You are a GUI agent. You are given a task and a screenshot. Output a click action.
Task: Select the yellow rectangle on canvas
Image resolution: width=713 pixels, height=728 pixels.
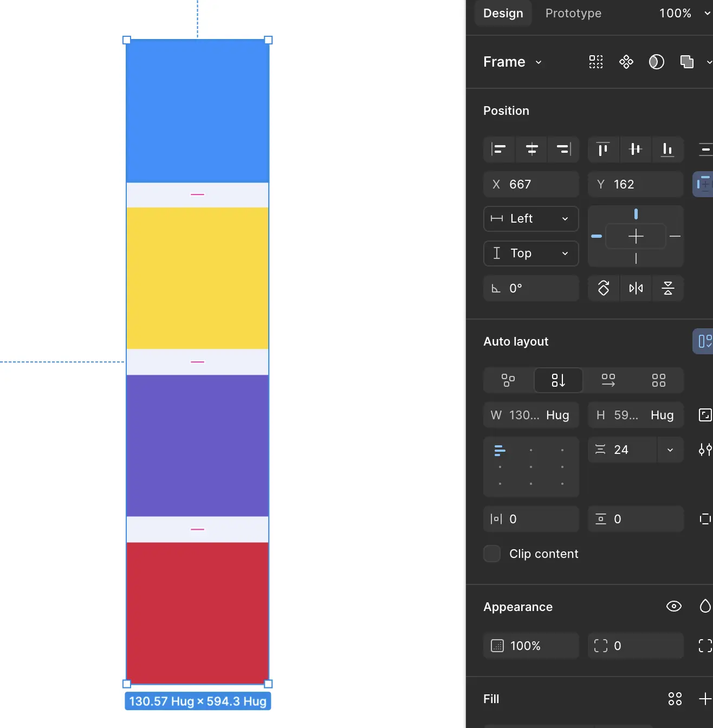coord(197,278)
